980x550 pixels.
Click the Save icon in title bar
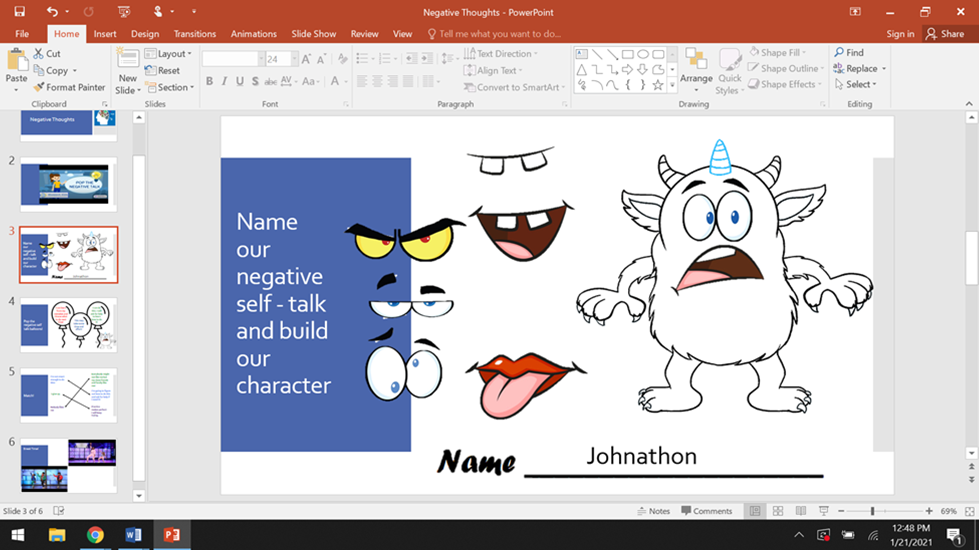[19, 12]
